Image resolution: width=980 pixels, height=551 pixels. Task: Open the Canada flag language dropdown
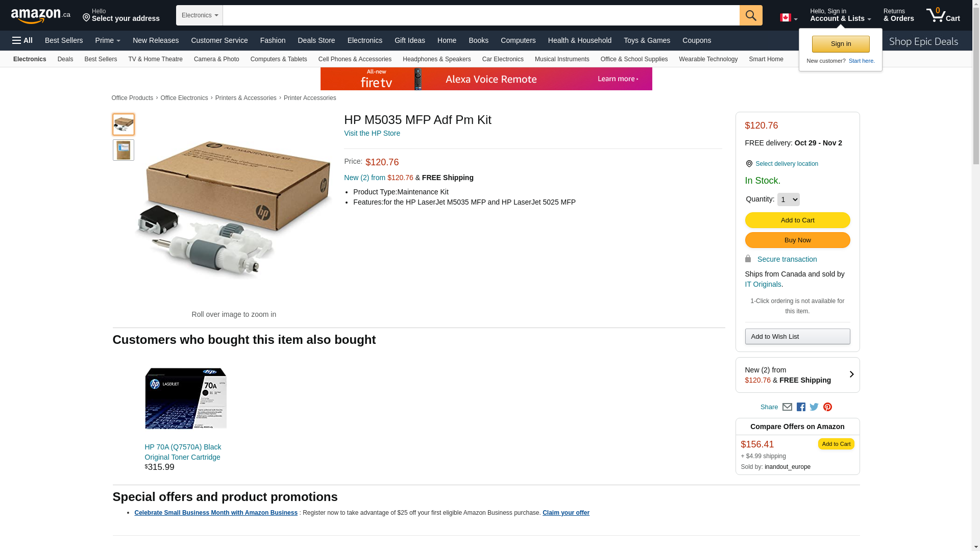(789, 18)
